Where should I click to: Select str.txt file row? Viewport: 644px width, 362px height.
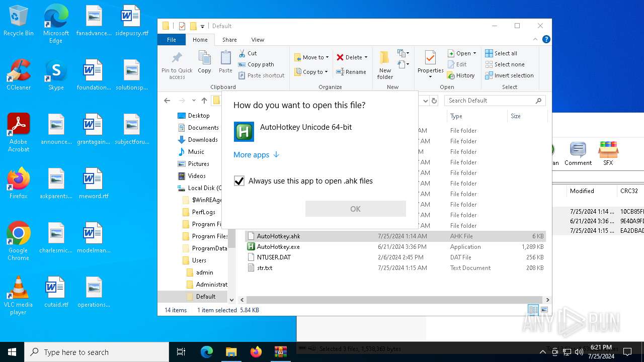tap(395, 268)
